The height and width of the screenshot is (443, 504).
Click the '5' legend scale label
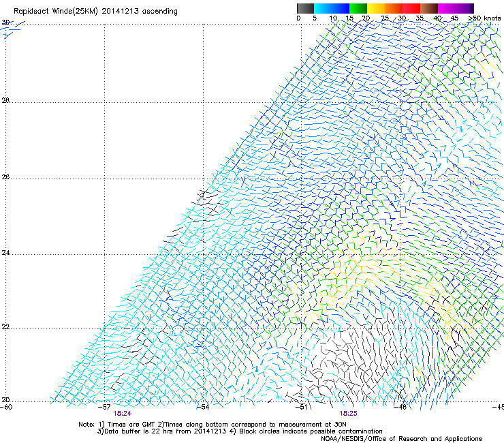pos(315,18)
